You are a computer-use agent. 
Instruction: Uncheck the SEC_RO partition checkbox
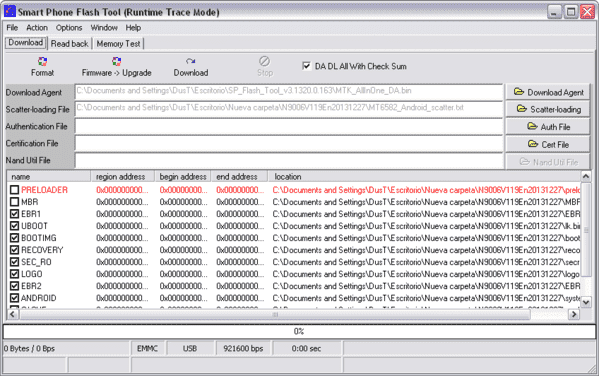point(15,262)
